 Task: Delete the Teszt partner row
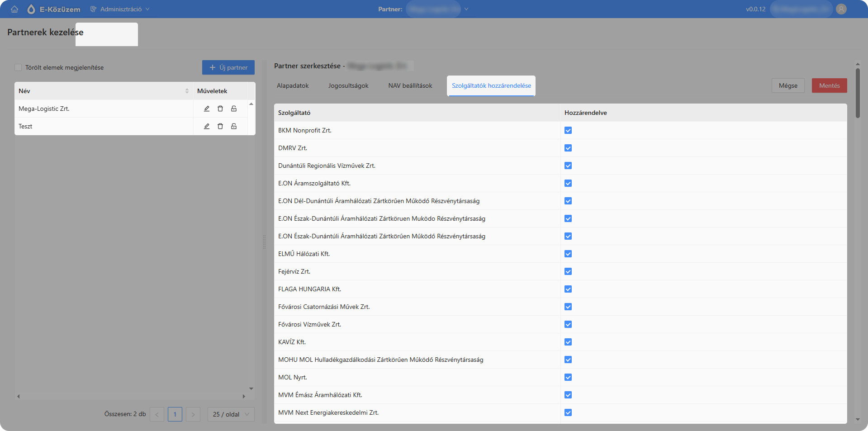pyautogui.click(x=220, y=126)
